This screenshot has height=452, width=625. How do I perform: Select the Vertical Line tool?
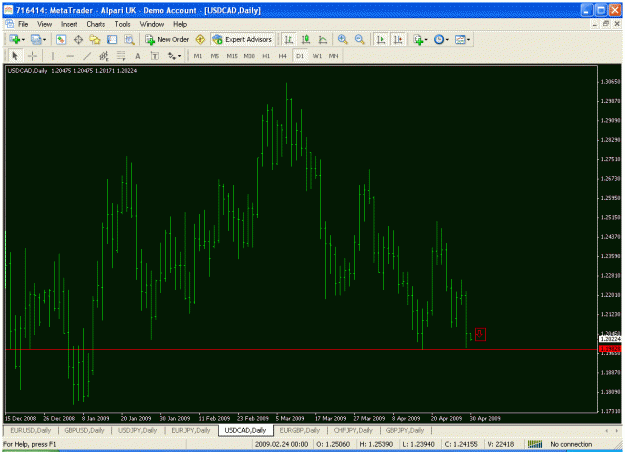53,56
